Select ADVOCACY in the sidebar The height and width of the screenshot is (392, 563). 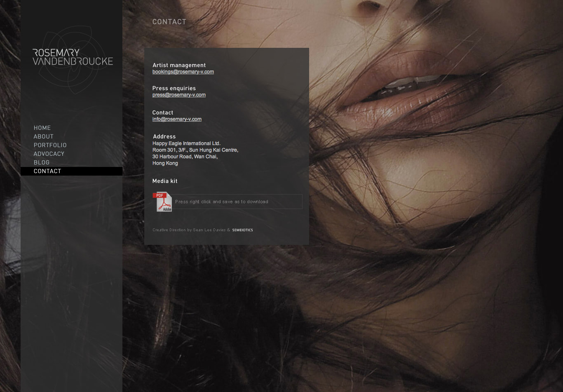[49, 154]
